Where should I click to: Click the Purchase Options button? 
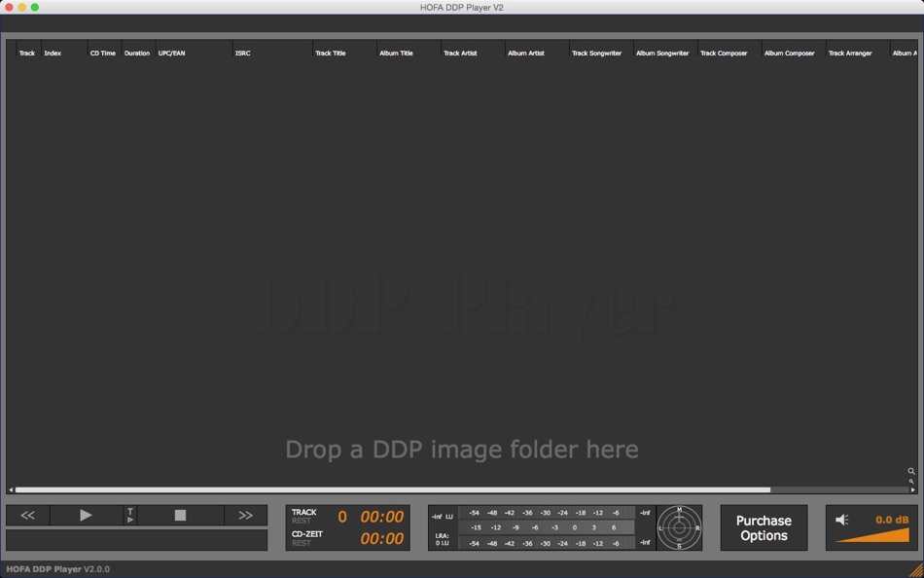pos(764,527)
